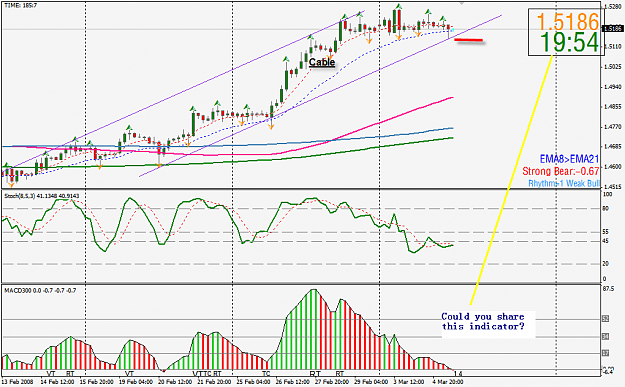Click the green 19:54 candle timer
The image size is (625, 387).
click(570, 42)
